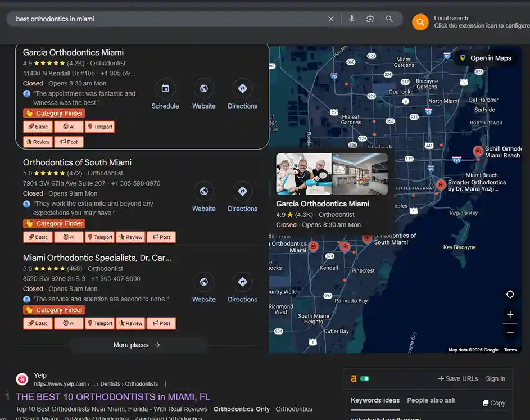Open Schedule for Garcia Orthodontics Miami

point(165,94)
